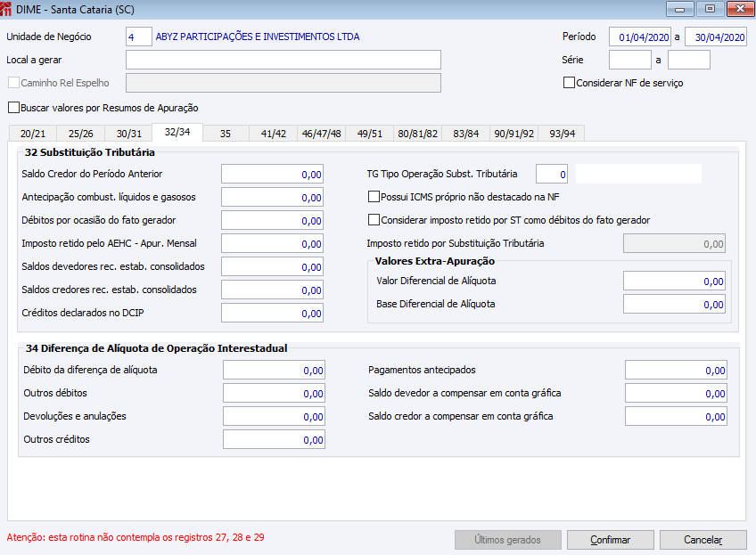Switch to the 20/21 tab
This screenshot has height=555, width=756.
tap(33, 134)
